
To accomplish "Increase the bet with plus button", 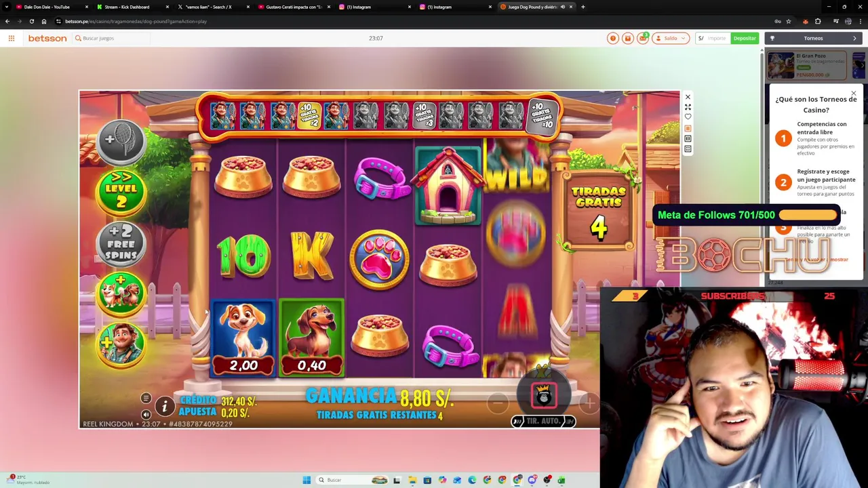I will coord(589,403).
